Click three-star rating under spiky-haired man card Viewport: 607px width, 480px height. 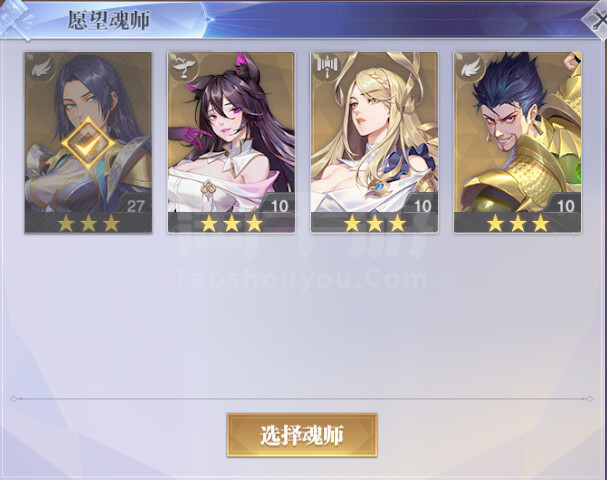pyautogui.click(x=518, y=223)
